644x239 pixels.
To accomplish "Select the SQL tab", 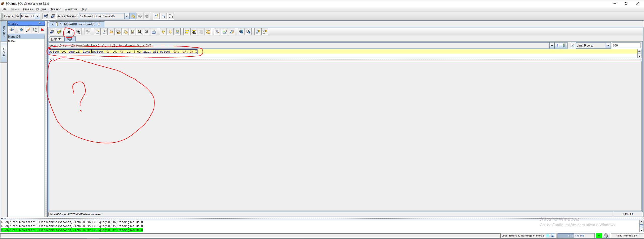I will (70, 39).
